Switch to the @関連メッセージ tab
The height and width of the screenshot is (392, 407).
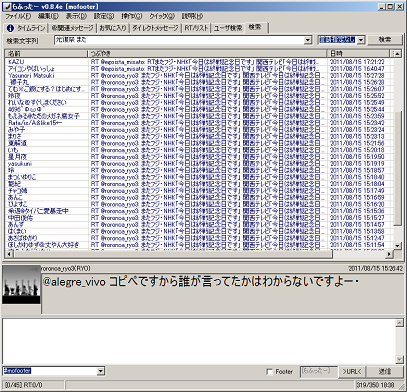(x=72, y=28)
